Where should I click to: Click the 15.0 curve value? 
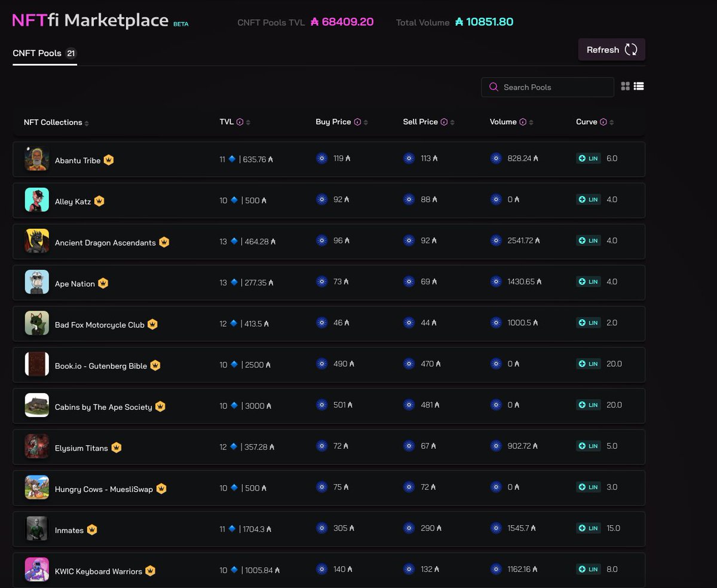pos(613,528)
